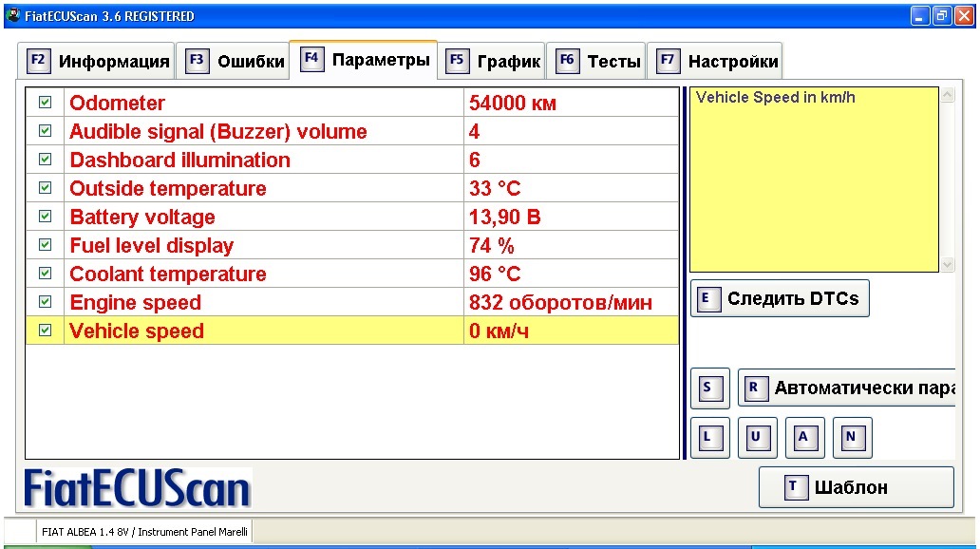Screen dimensions: 980x549
Task: Select the Engine speed row name
Action: click(136, 303)
